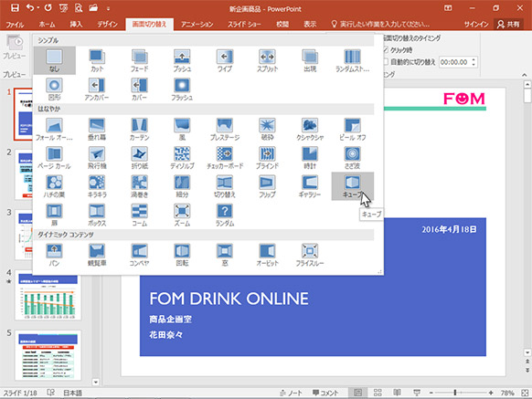Enable 自動的に切り替え checkbox
532x399 pixels.
tap(386, 62)
